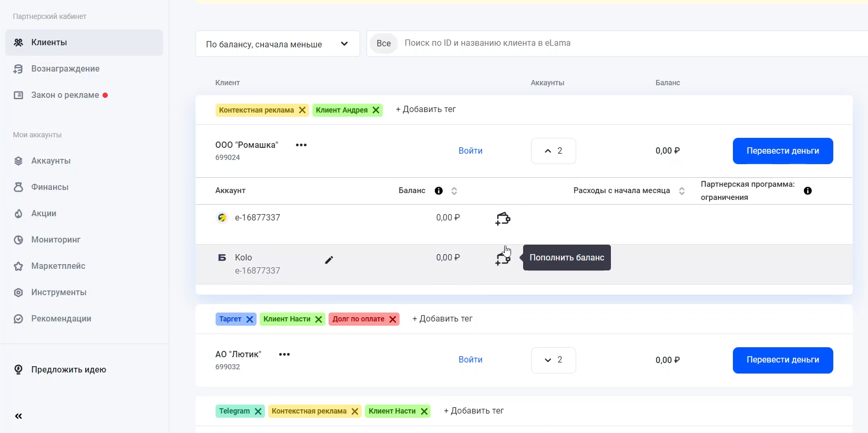Remove the "Контекстная реклама" tag from Ромашка
Image resolution: width=868 pixels, height=433 pixels.
pos(302,110)
